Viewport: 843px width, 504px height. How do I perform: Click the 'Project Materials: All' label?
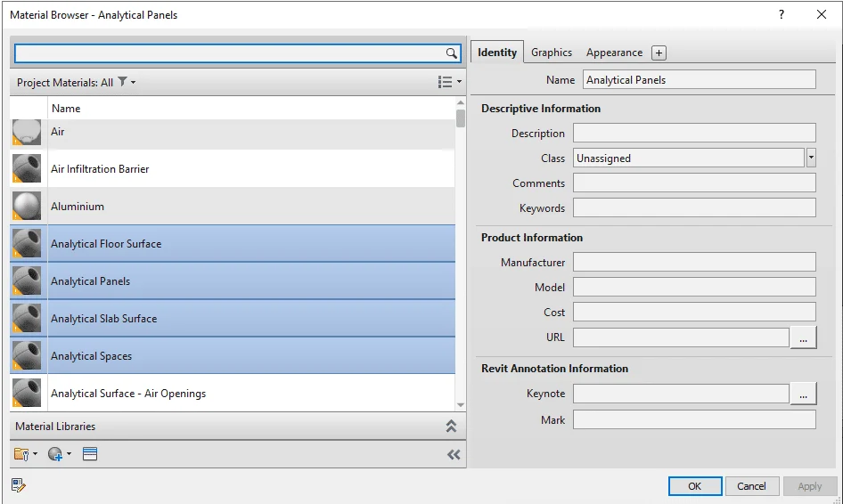tap(64, 82)
